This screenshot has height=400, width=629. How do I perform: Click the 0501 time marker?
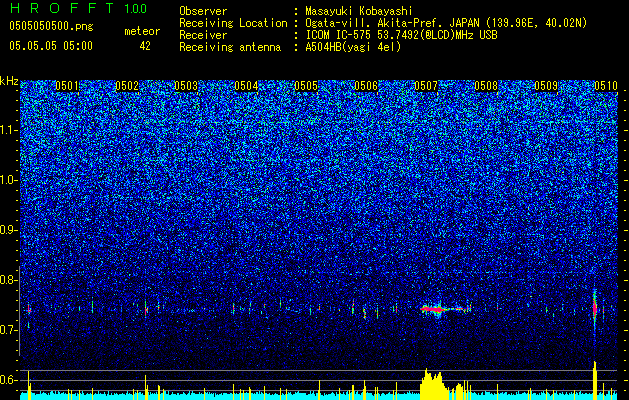click(x=67, y=85)
